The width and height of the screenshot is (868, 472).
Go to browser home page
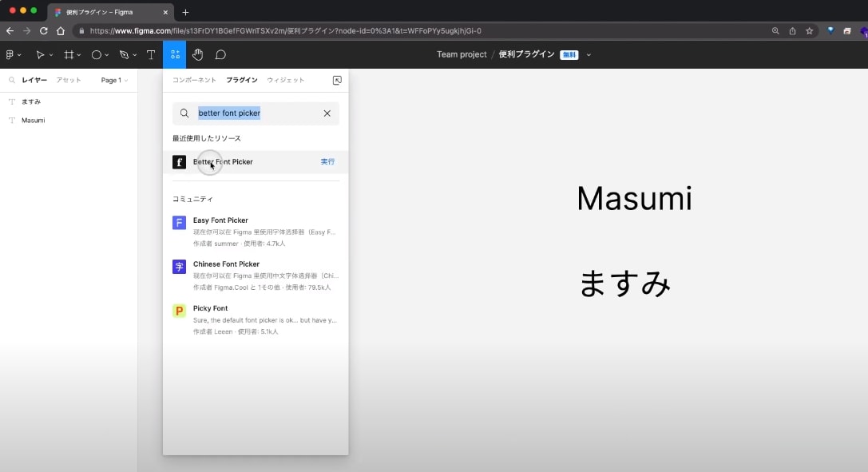tap(61, 31)
